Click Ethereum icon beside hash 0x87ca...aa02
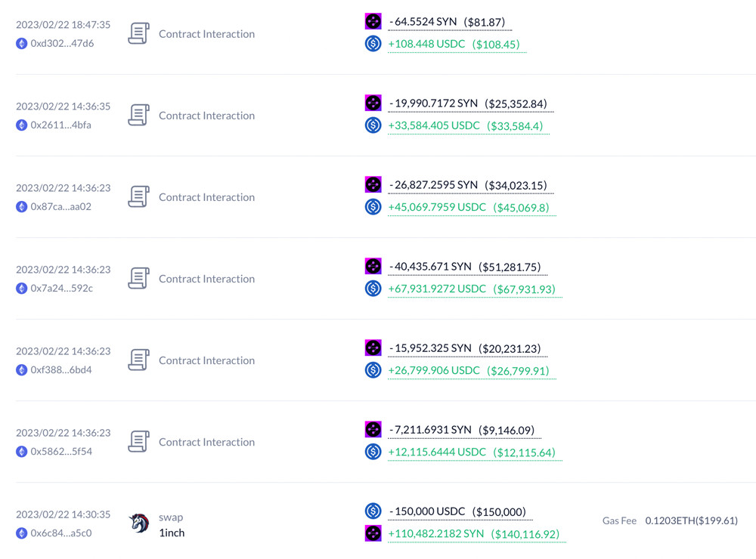This screenshot has width=756, height=559. (x=21, y=206)
